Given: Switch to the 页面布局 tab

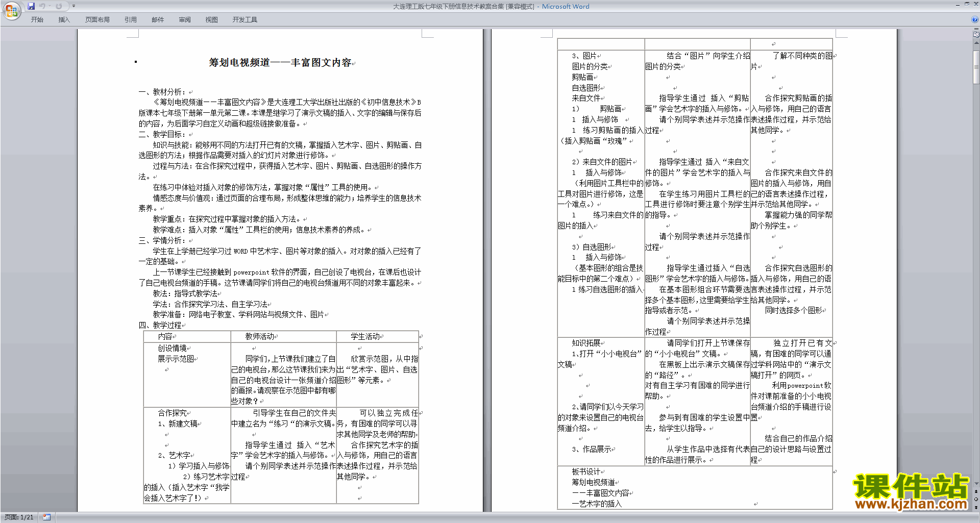Looking at the screenshot, I should pos(97,19).
